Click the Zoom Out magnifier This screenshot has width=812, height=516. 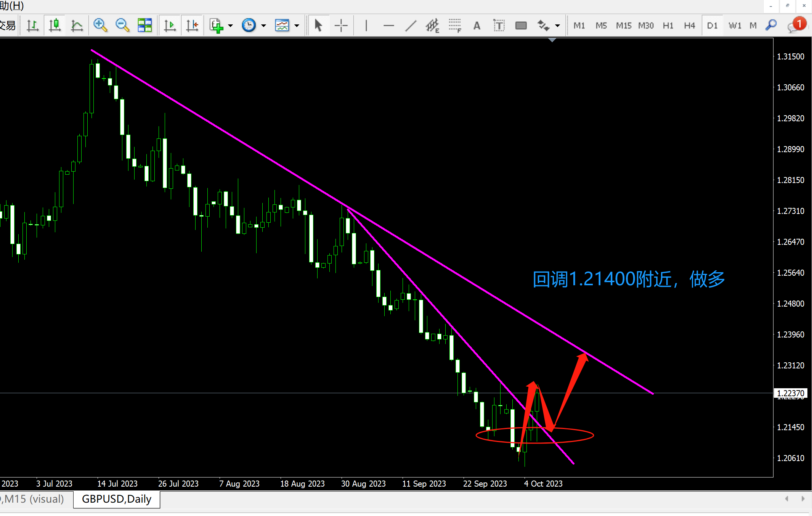click(122, 26)
